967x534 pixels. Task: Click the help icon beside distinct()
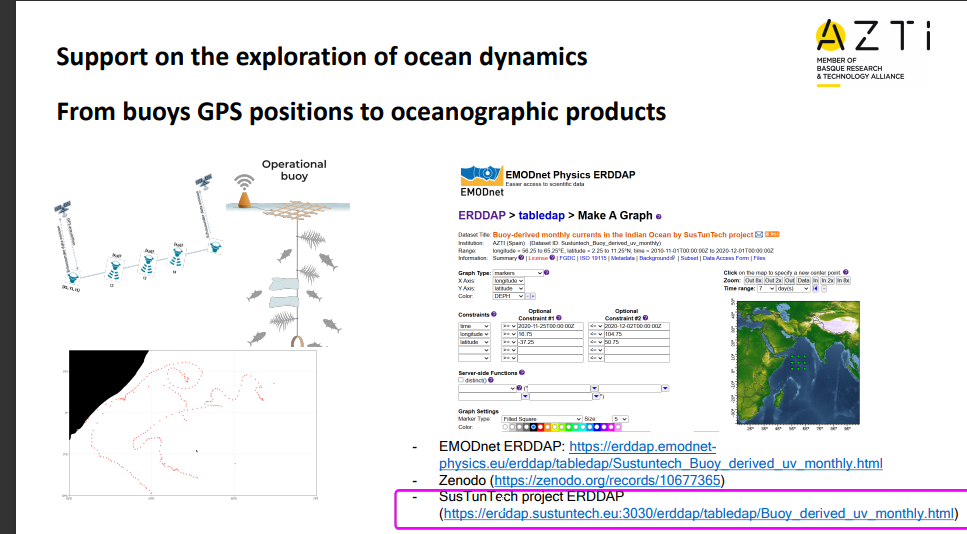[x=491, y=380]
